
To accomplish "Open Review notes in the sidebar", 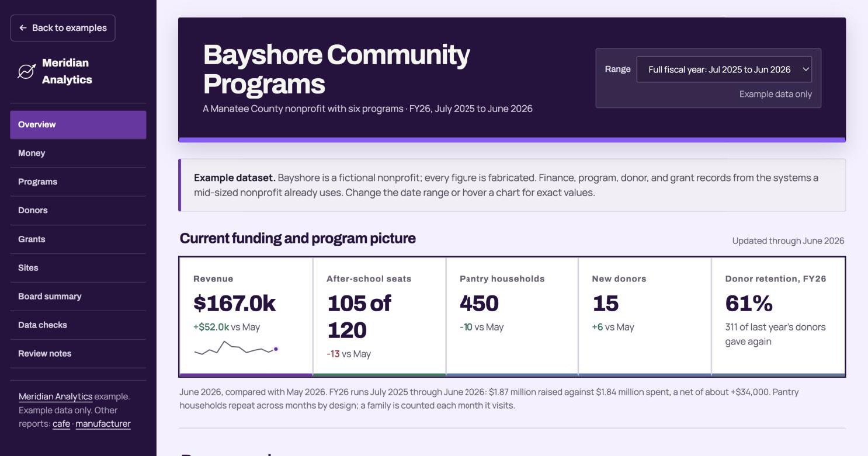I will (78, 353).
